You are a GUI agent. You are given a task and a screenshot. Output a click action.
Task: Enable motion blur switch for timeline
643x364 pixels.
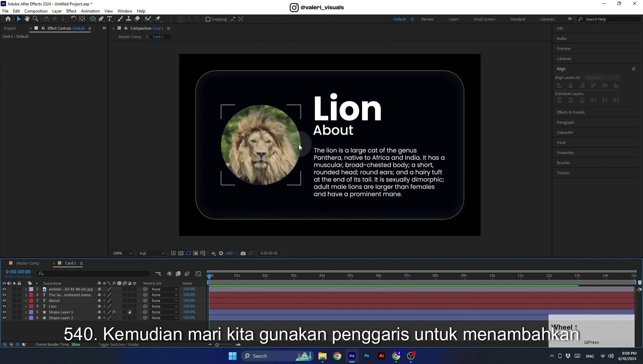pos(187,274)
